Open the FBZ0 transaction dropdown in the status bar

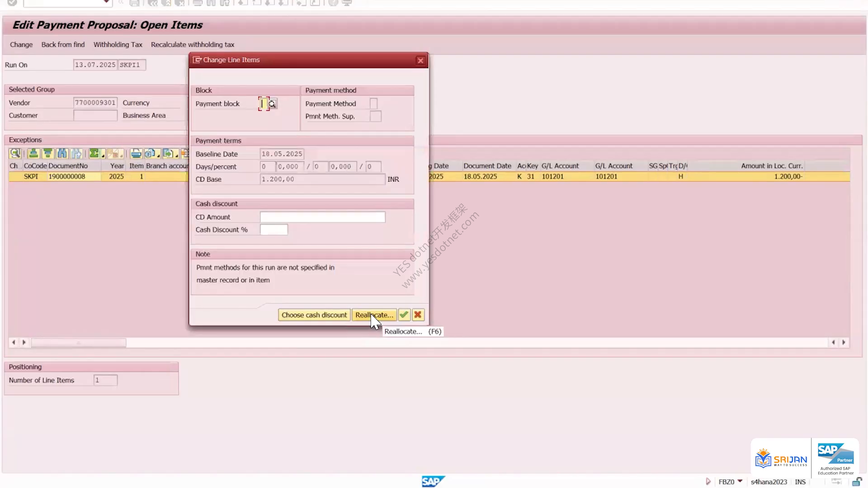click(x=740, y=481)
